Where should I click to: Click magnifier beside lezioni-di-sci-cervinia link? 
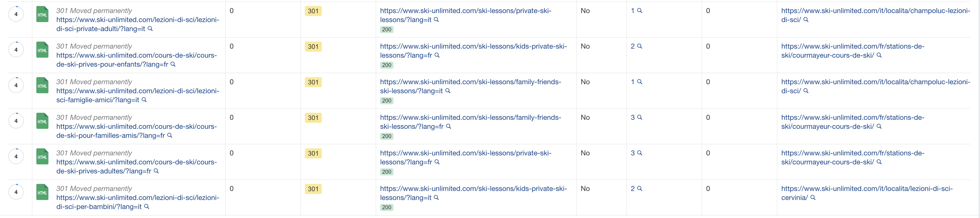pyautogui.click(x=813, y=197)
